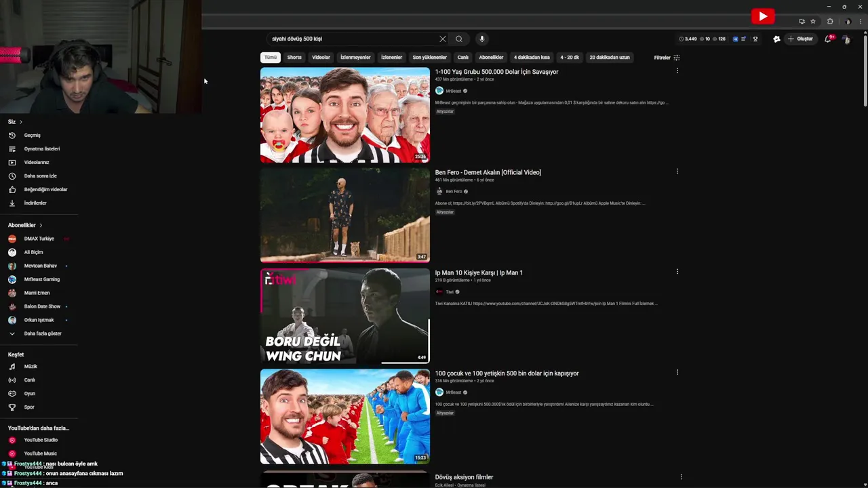Open options for Ip Man video
The width and height of the screenshot is (868, 488).
click(x=677, y=271)
